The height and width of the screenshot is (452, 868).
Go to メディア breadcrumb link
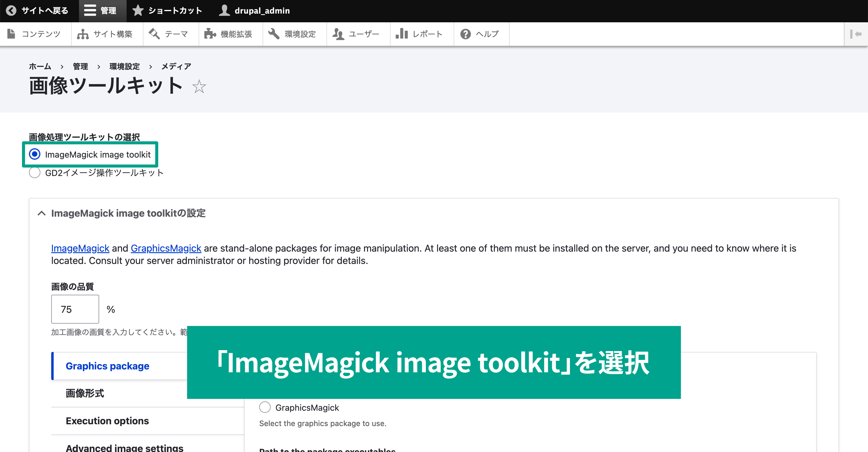tap(176, 66)
